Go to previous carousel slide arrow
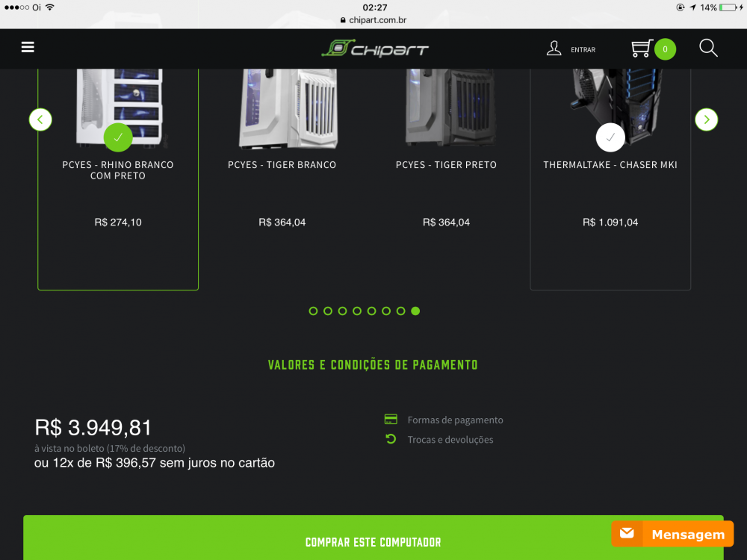Viewport: 747px width, 560px height. [40, 119]
